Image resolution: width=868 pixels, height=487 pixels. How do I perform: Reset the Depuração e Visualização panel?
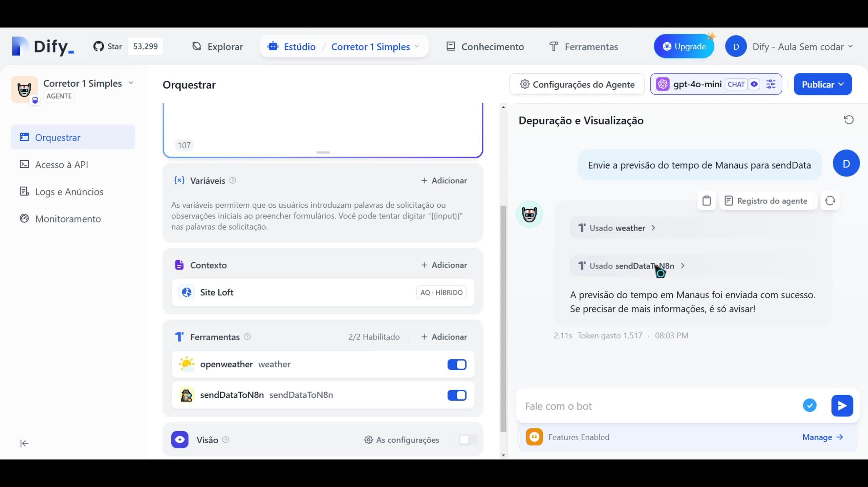(848, 120)
